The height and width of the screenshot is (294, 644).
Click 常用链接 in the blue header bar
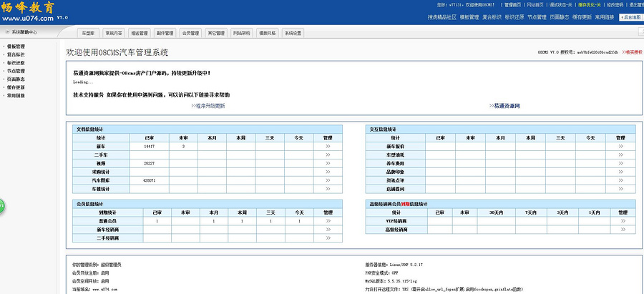(x=604, y=17)
